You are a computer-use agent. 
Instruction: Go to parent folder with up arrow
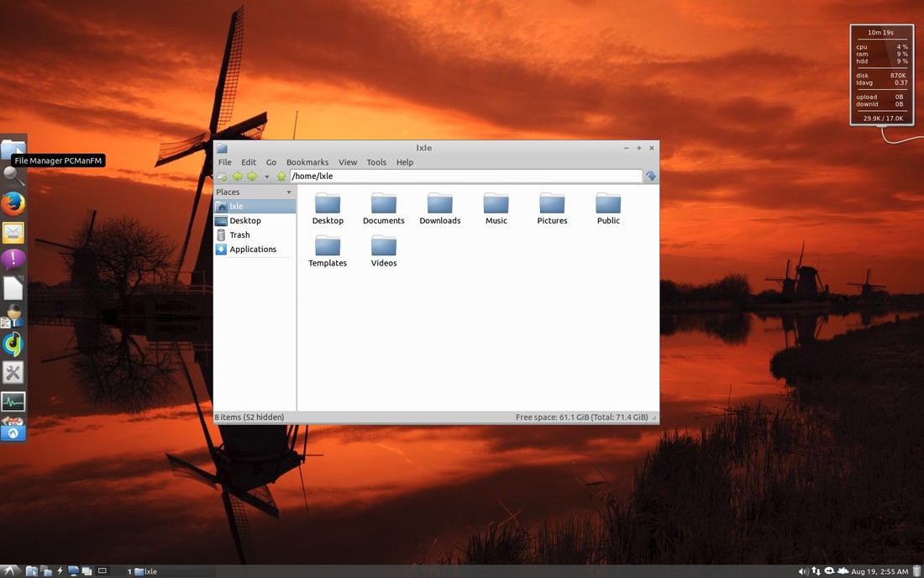click(281, 176)
